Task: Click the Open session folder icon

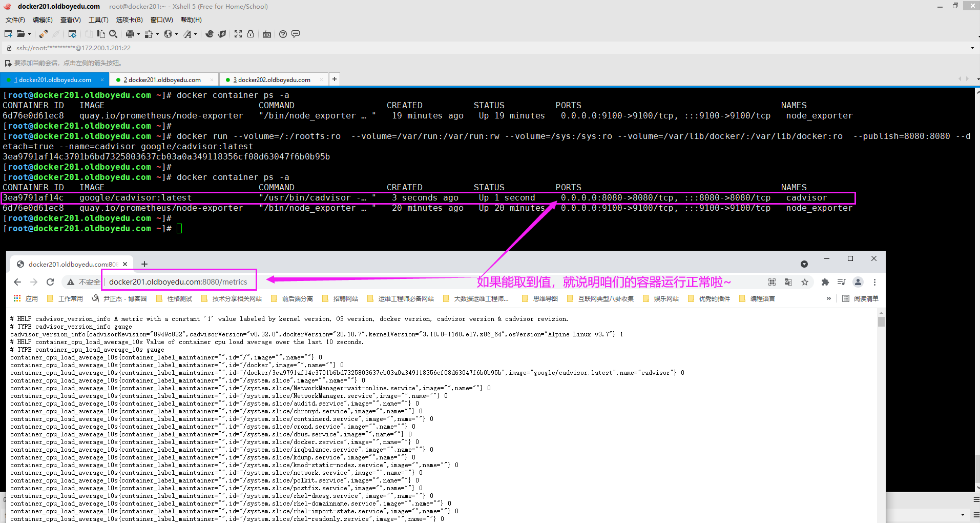Action: tap(20, 34)
